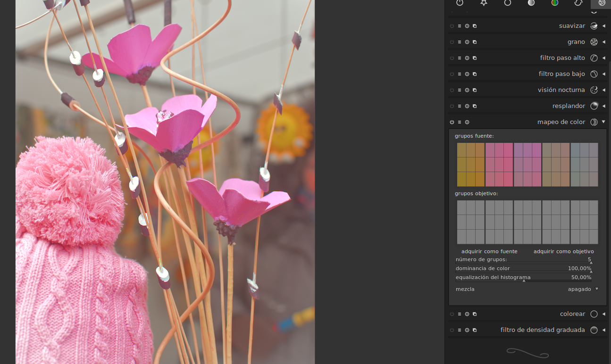Turn on the filtro paso alto module

tap(452, 58)
